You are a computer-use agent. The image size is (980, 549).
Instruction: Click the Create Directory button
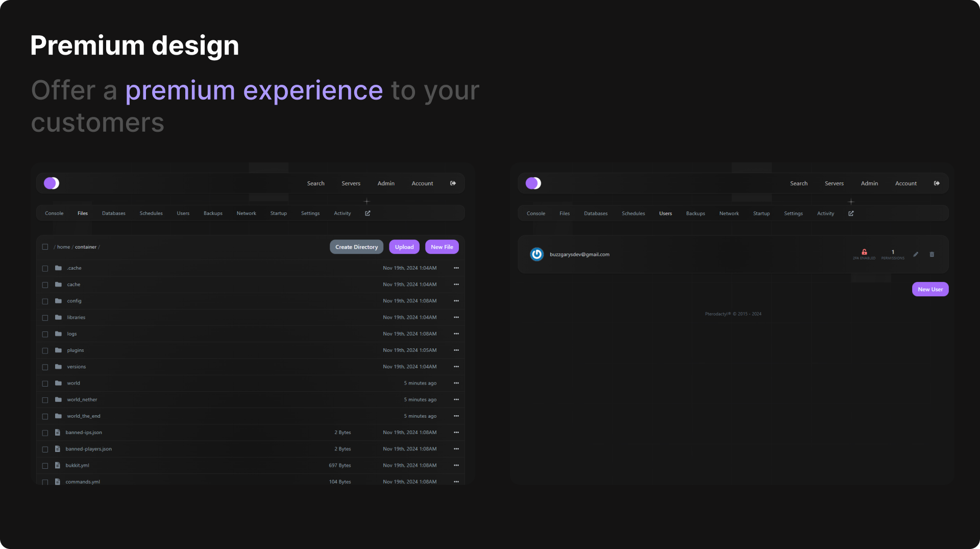356,247
